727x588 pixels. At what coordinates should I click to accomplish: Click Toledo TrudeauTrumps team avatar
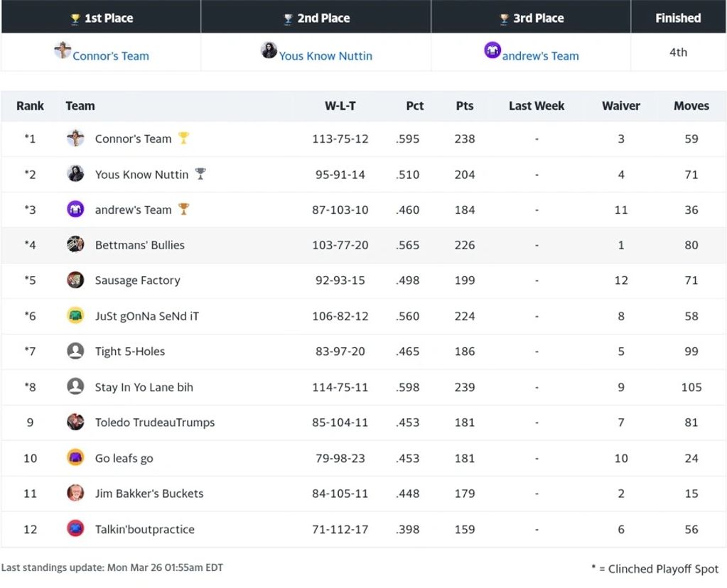click(75, 422)
